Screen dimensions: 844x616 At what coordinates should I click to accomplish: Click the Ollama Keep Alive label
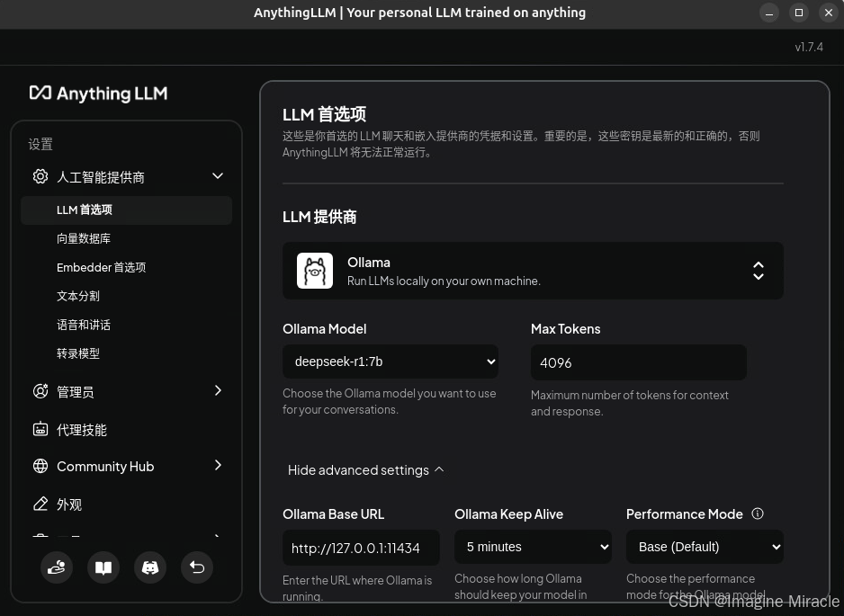coord(508,514)
